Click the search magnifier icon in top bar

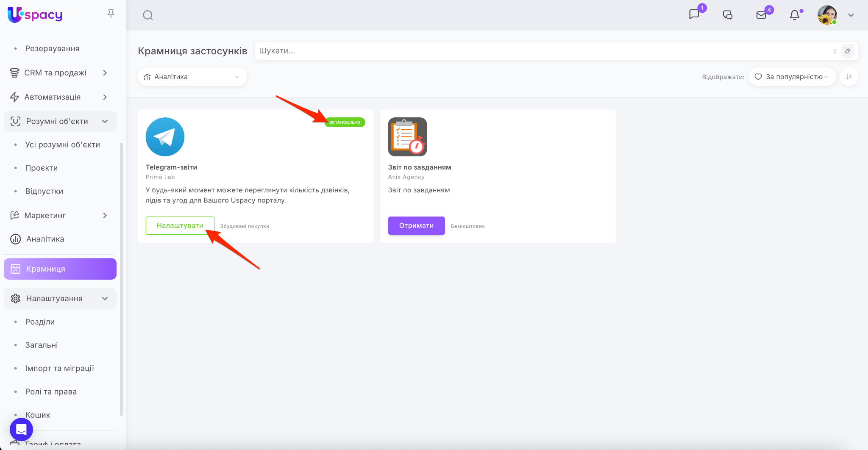click(x=147, y=15)
